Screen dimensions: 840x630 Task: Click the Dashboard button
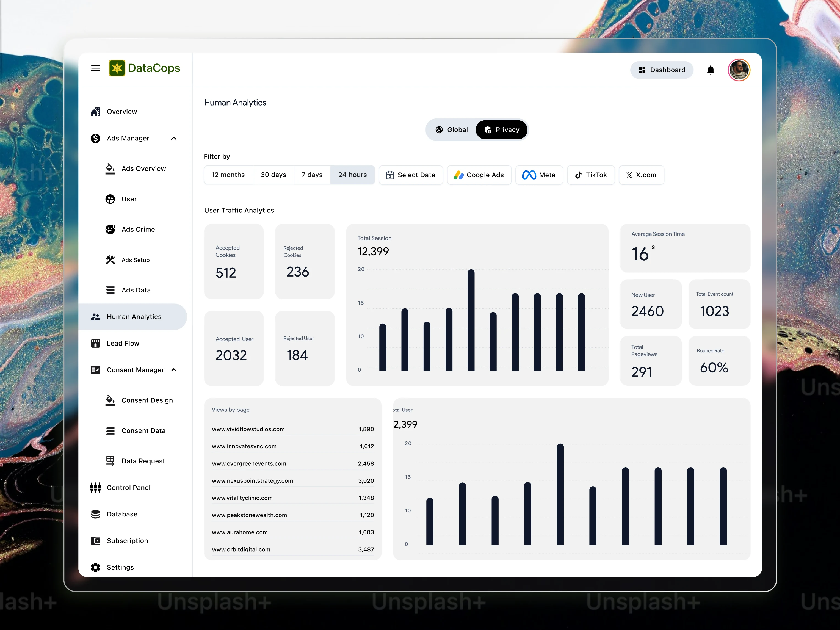pos(662,70)
